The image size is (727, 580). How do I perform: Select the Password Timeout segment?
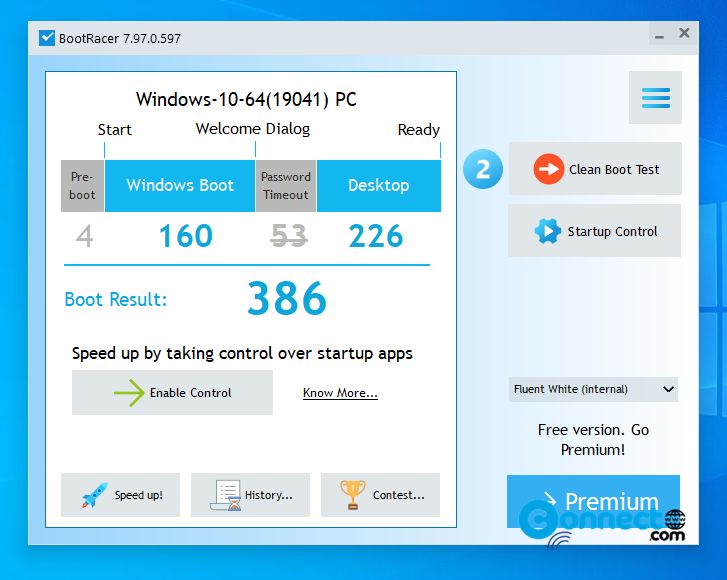[x=286, y=185]
